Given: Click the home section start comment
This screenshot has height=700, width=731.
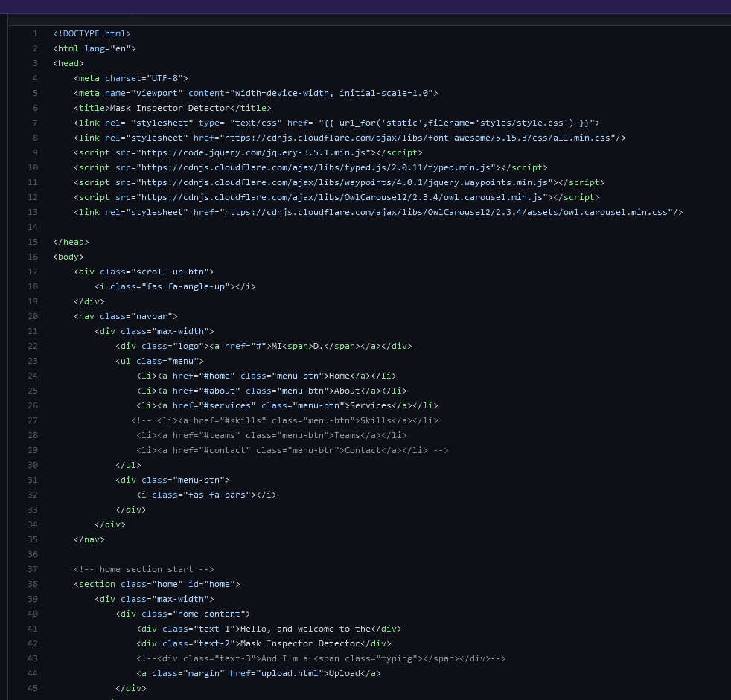Looking at the screenshot, I should coord(144,570).
